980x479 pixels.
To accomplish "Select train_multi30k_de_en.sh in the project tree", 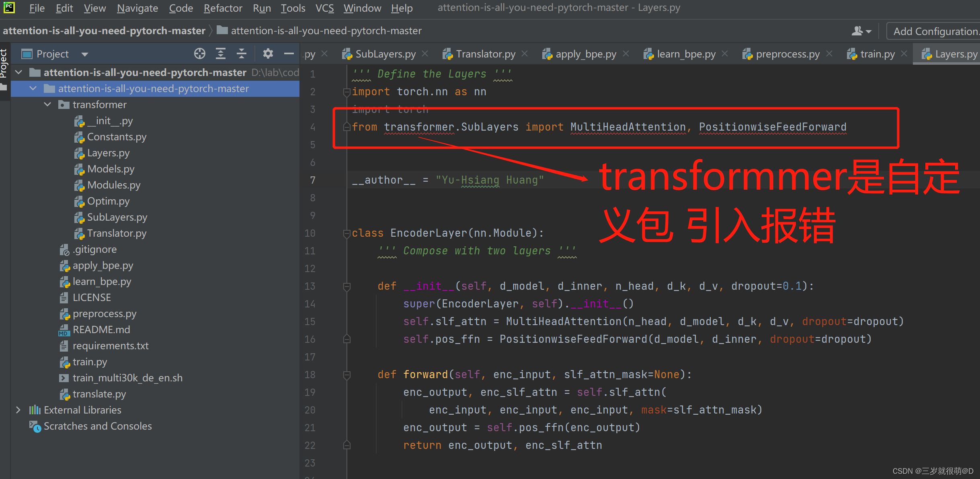I will (121, 378).
